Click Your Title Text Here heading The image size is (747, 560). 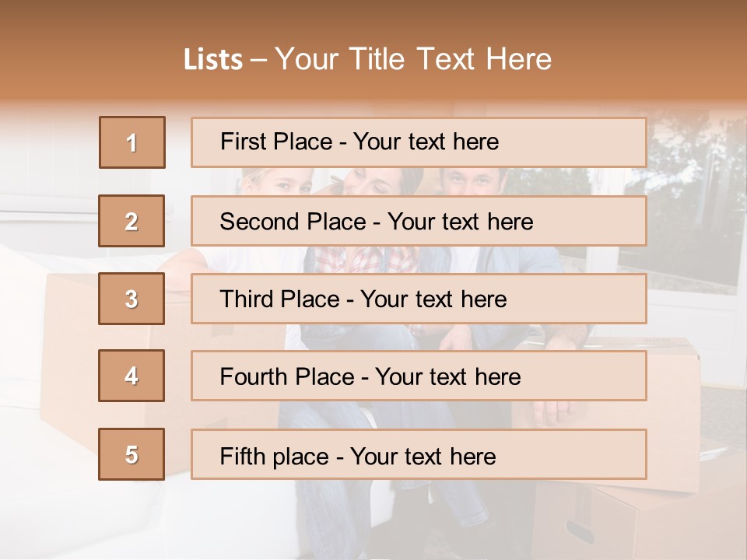click(413, 59)
